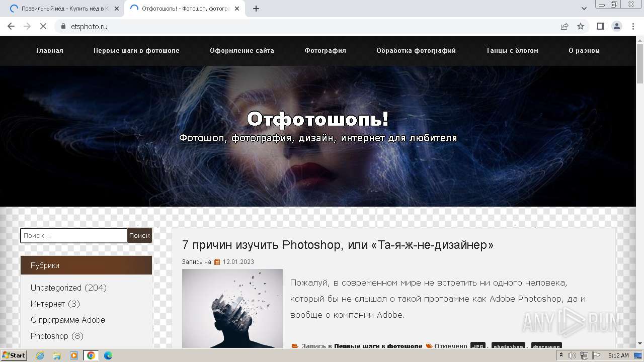Launch Internet Explorer from taskbar
This screenshot has height=362, width=644.
coord(40,355)
